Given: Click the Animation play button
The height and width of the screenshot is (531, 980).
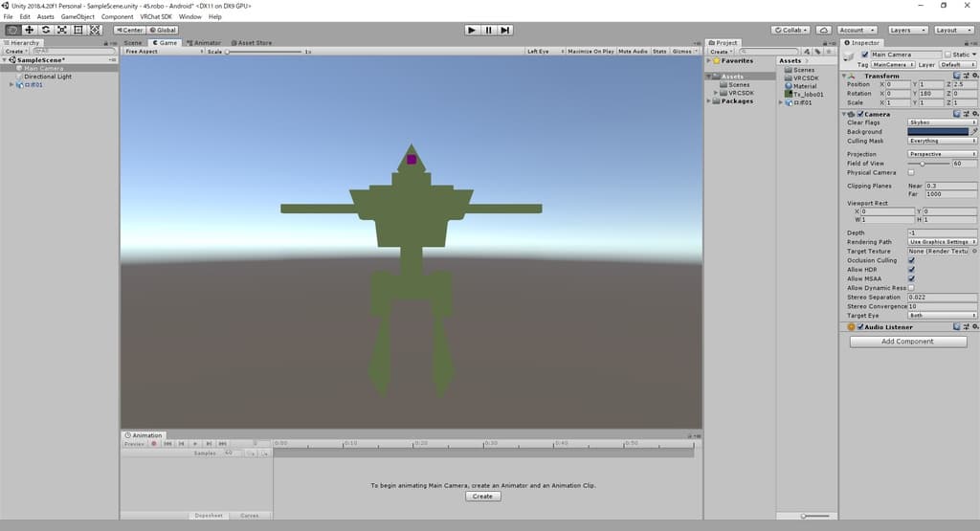Looking at the screenshot, I should (195, 444).
